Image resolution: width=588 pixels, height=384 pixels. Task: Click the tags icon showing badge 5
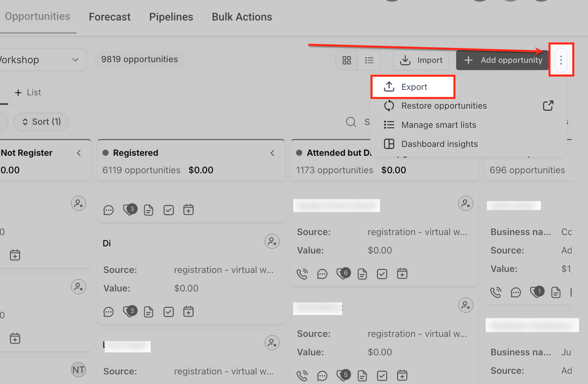(343, 375)
